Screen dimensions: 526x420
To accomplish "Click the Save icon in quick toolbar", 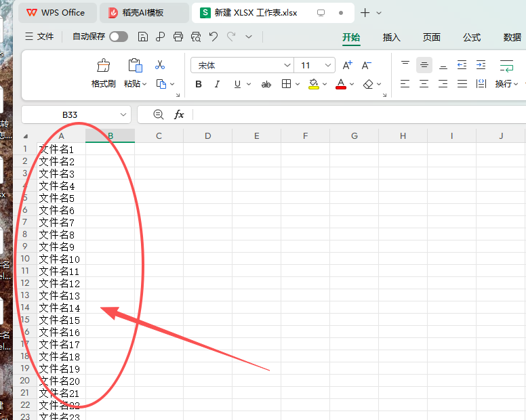I will (143, 37).
